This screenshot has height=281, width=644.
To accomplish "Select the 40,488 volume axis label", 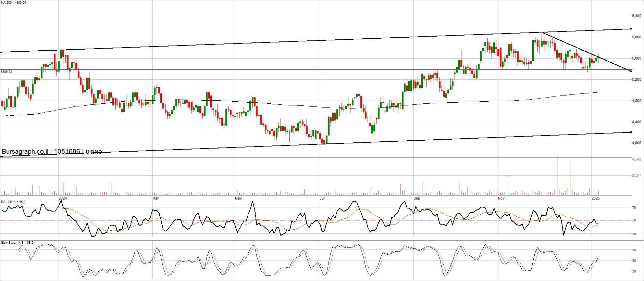I will 636,159.
